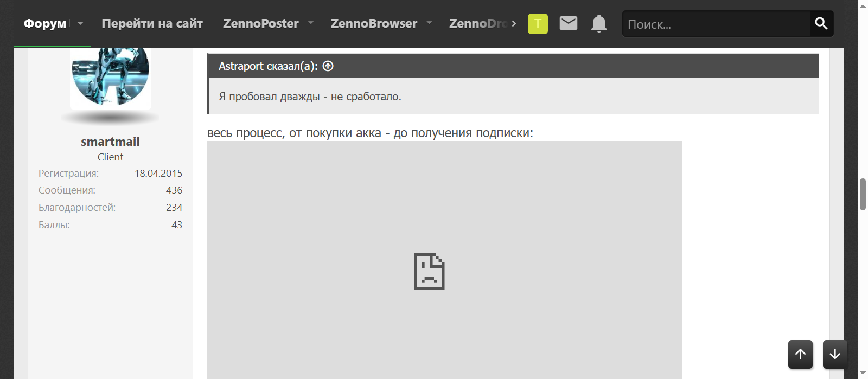The image size is (868, 379).
Task: Open notifications bell icon
Action: pos(599,24)
